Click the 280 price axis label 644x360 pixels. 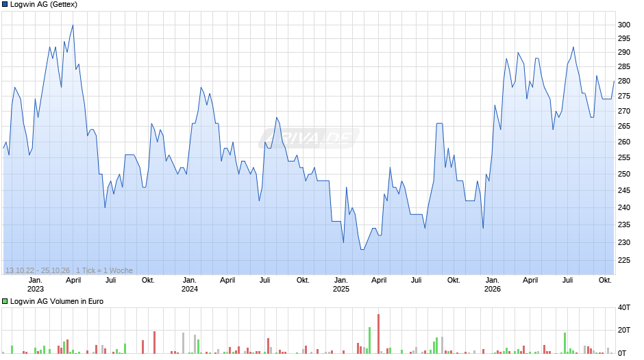point(624,81)
